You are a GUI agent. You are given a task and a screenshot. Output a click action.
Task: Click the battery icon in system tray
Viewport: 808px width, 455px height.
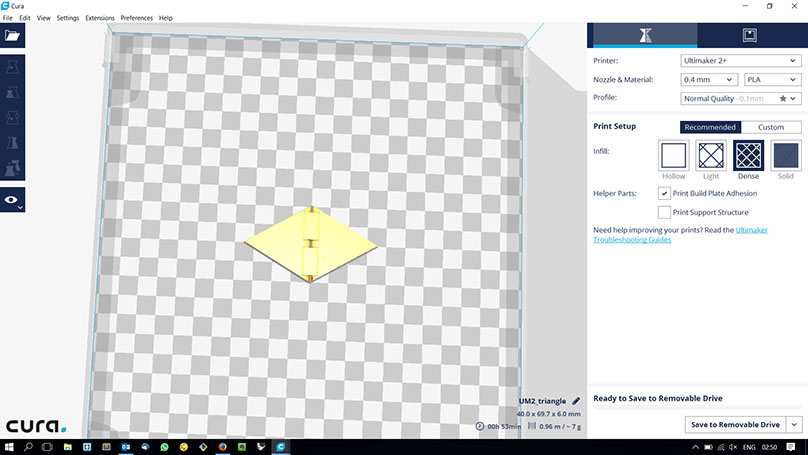pyautogui.click(x=708, y=447)
